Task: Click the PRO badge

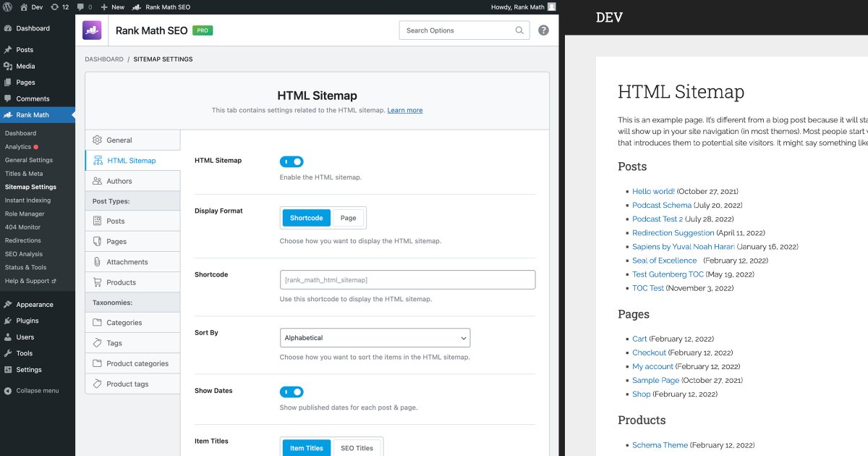Action: pyautogui.click(x=203, y=30)
